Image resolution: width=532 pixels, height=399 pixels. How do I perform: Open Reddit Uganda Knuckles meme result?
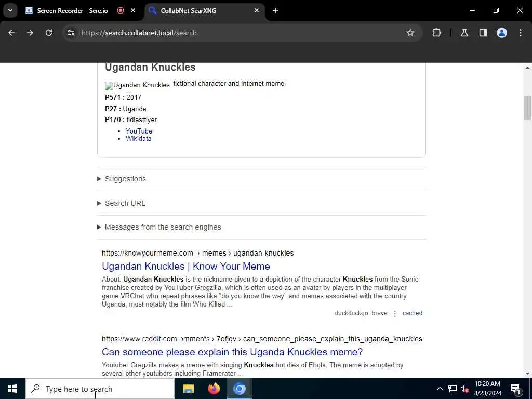[232, 352]
